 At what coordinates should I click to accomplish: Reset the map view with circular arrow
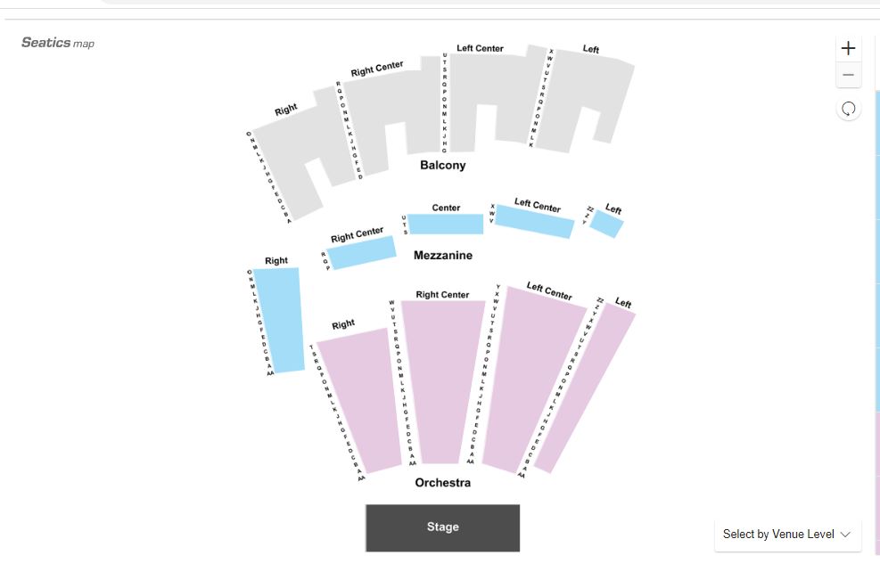[848, 109]
